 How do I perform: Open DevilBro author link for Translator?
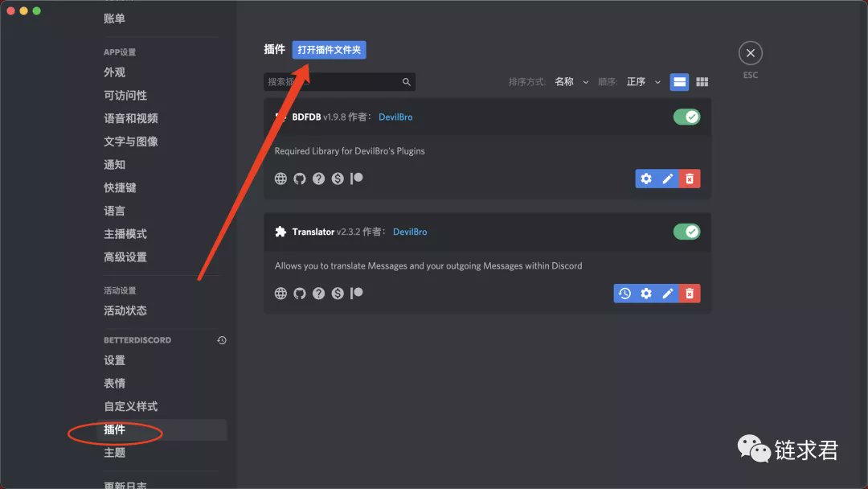click(x=410, y=232)
